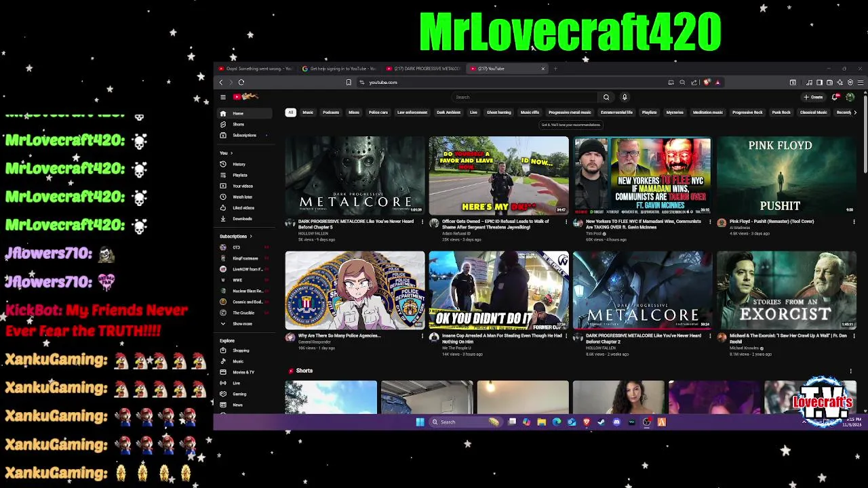The width and height of the screenshot is (868, 488).
Task: Open the browser hamburger main menu
Action: point(861,82)
